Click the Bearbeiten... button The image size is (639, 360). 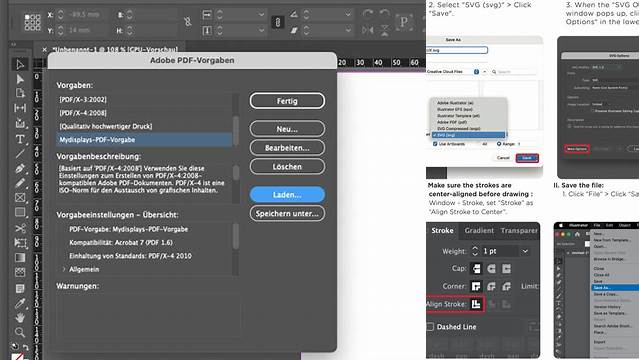(x=287, y=148)
